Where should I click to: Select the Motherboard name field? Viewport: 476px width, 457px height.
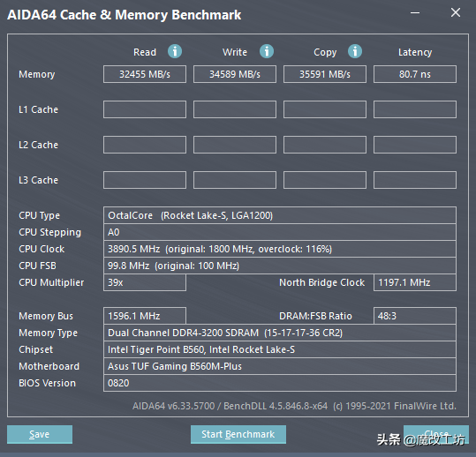coord(280,366)
